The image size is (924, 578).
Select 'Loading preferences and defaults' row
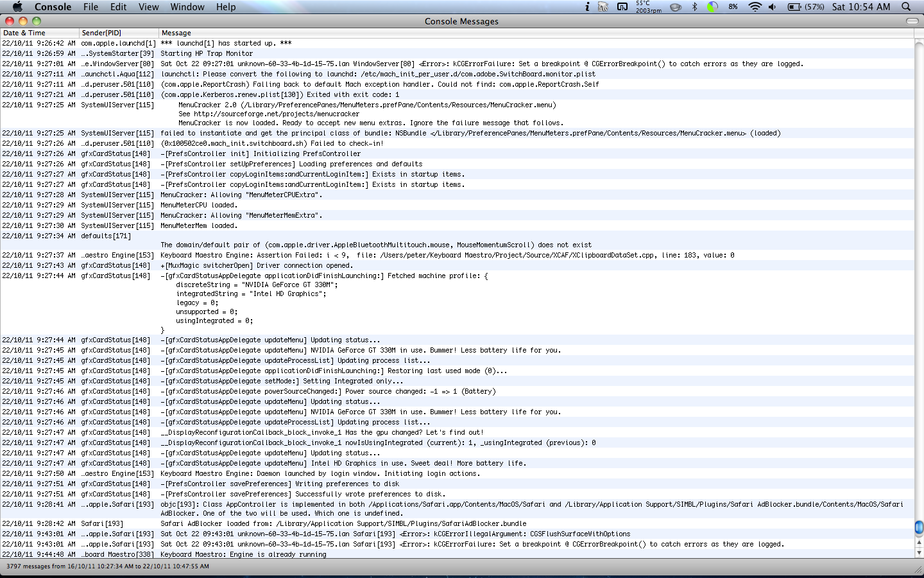click(457, 164)
